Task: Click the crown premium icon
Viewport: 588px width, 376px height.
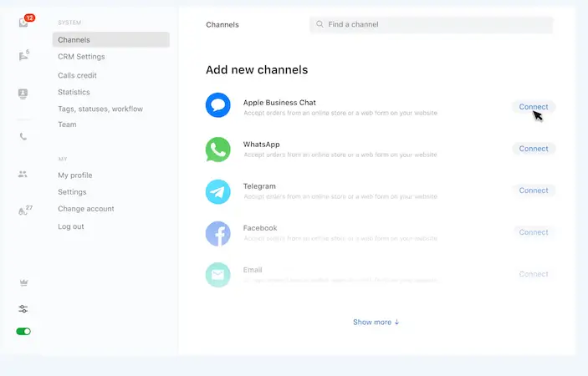Action: [x=23, y=282]
